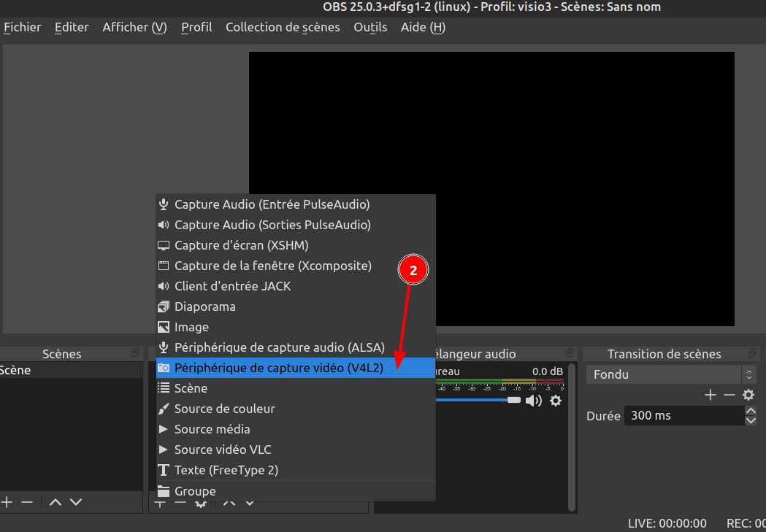Image resolution: width=766 pixels, height=532 pixels.
Task: Move scene up with the up arrow
Action: click(x=55, y=502)
